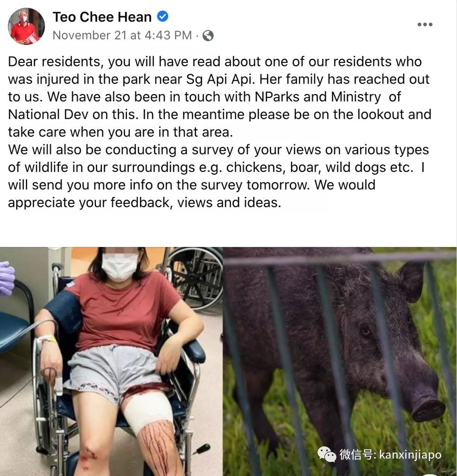Screen dimensions: 457x476
Task: Click the blue verified badge
Action: [x=163, y=16]
